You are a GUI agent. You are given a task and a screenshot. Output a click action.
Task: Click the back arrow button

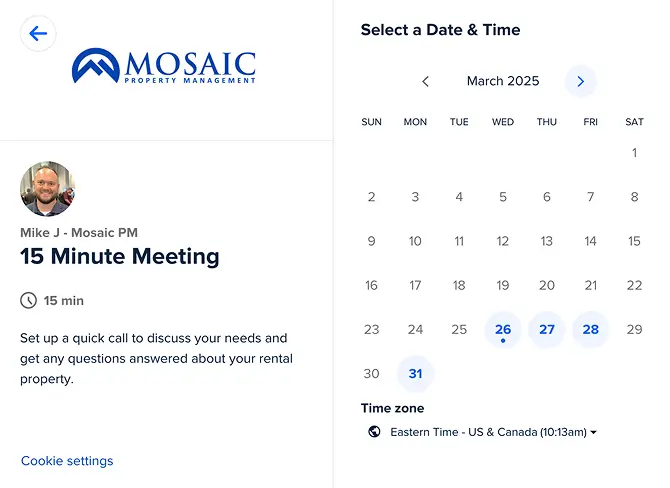click(x=38, y=33)
